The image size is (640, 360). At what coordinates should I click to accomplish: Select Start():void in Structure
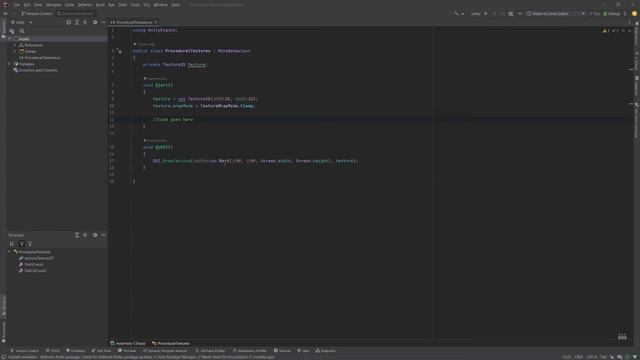(31, 264)
